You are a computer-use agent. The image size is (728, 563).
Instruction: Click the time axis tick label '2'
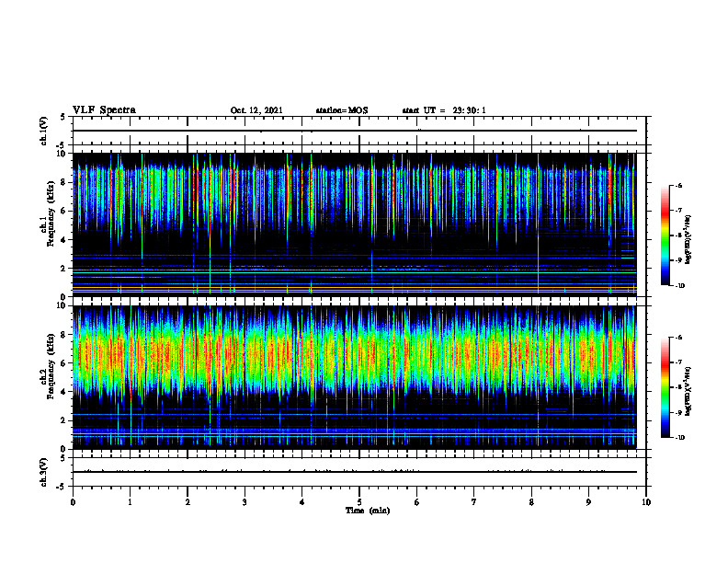pyautogui.click(x=188, y=502)
